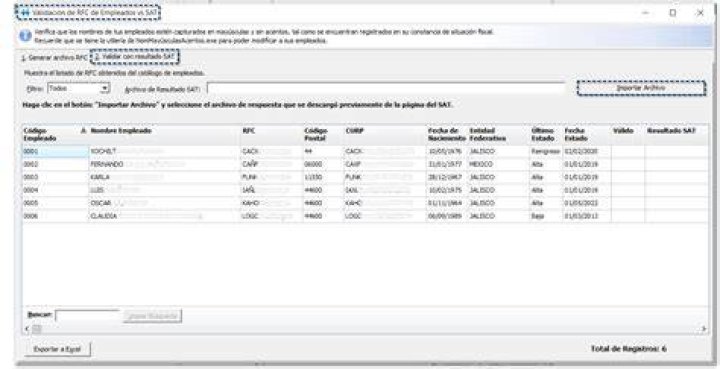720x369 pixels.
Task: Click Fecha Estado 01/02/2020 in XOCHILT row
Action: pos(587,151)
